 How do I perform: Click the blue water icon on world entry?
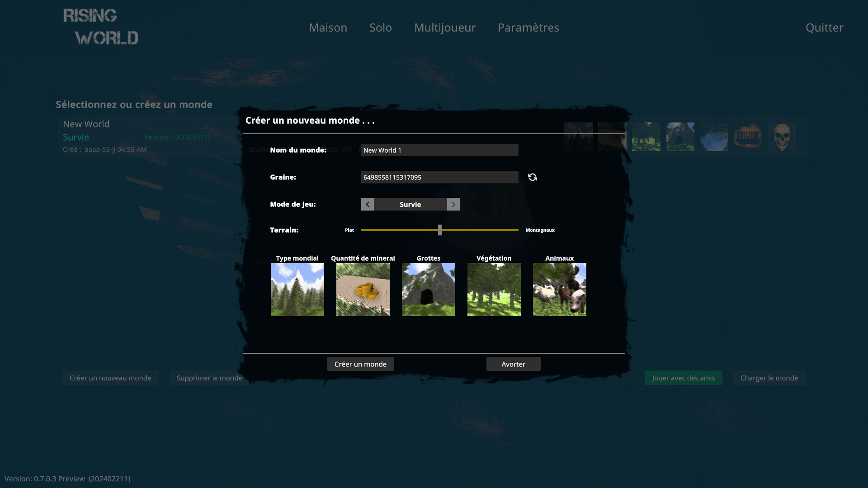[x=714, y=136]
